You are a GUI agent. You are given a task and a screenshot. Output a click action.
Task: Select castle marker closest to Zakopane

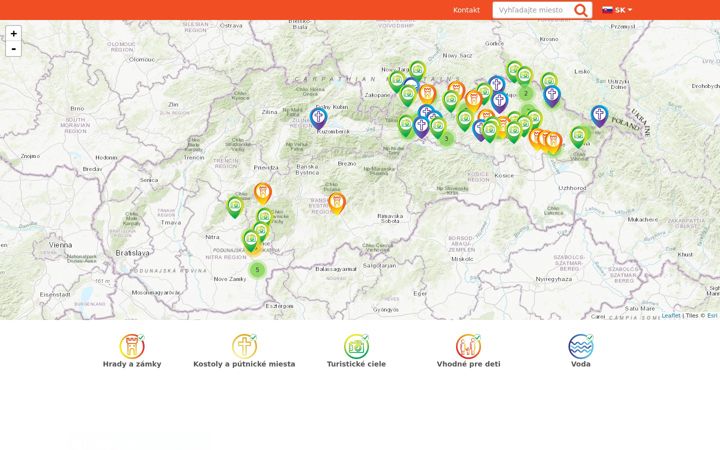click(x=428, y=94)
